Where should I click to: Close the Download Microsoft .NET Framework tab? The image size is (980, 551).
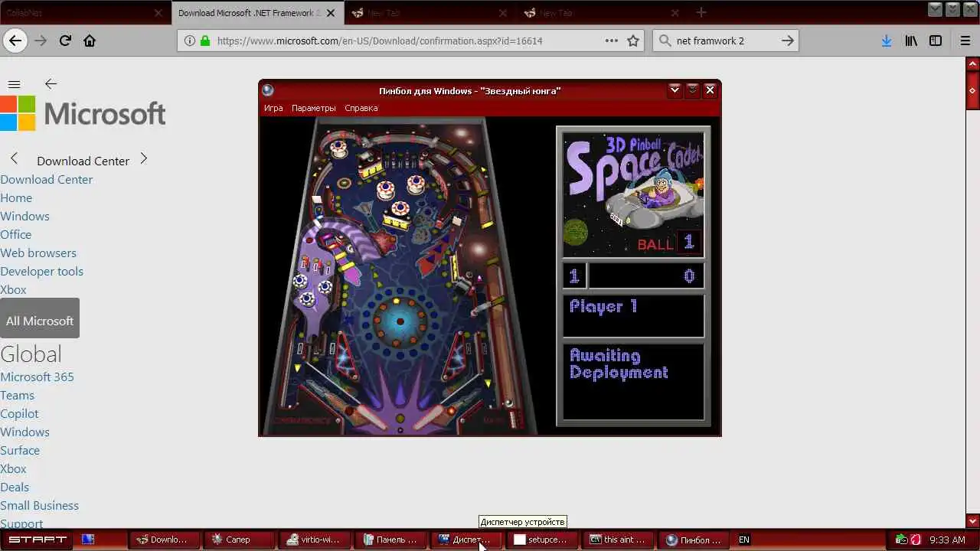tap(331, 13)
